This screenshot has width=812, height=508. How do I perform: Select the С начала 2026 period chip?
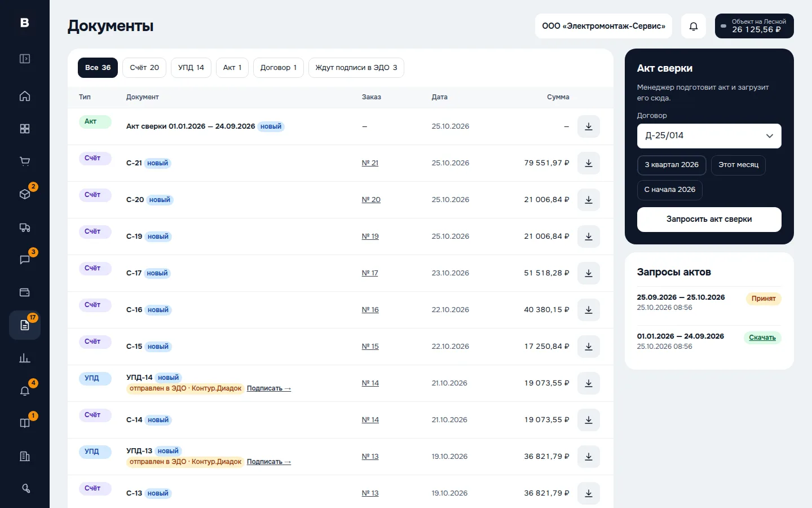(670, 190)
